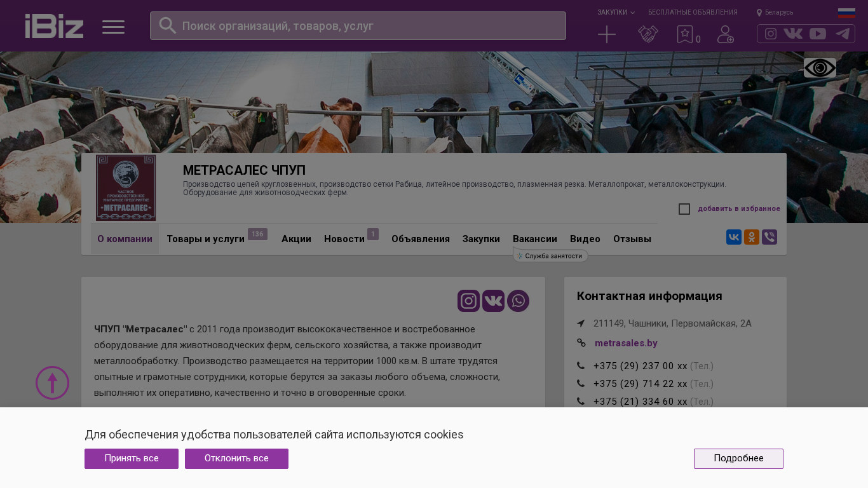
Task: Click the scroll-to-top arrow button
Action: [x=52, y=383]
